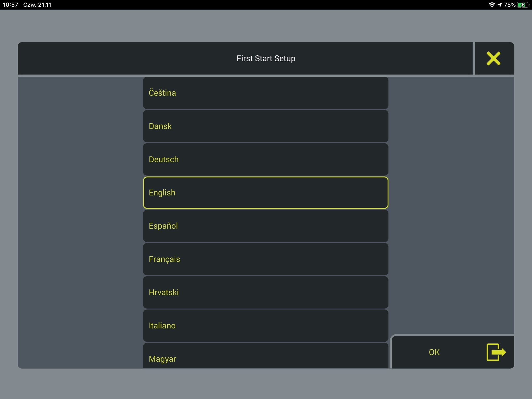Select Français from the language list
532x399 pixels.
click(x=265, y=259)
